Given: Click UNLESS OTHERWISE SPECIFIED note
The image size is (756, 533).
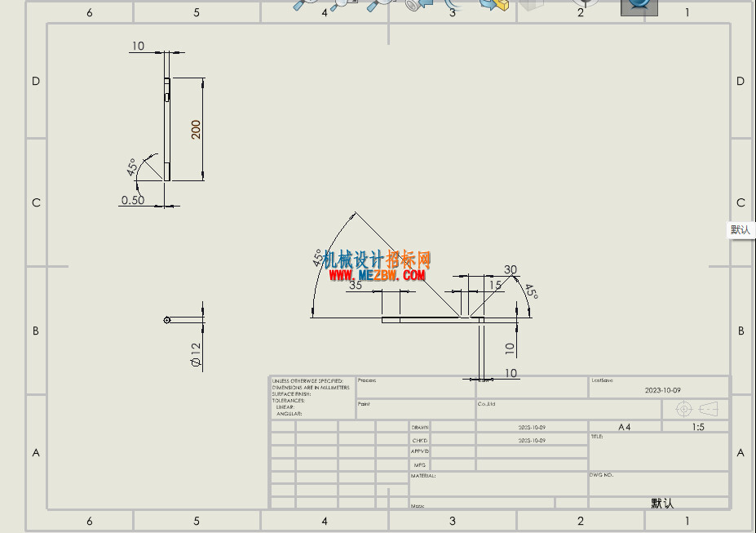Looking at the screenshot, I should pyautogui.click(x=307, y=381).
